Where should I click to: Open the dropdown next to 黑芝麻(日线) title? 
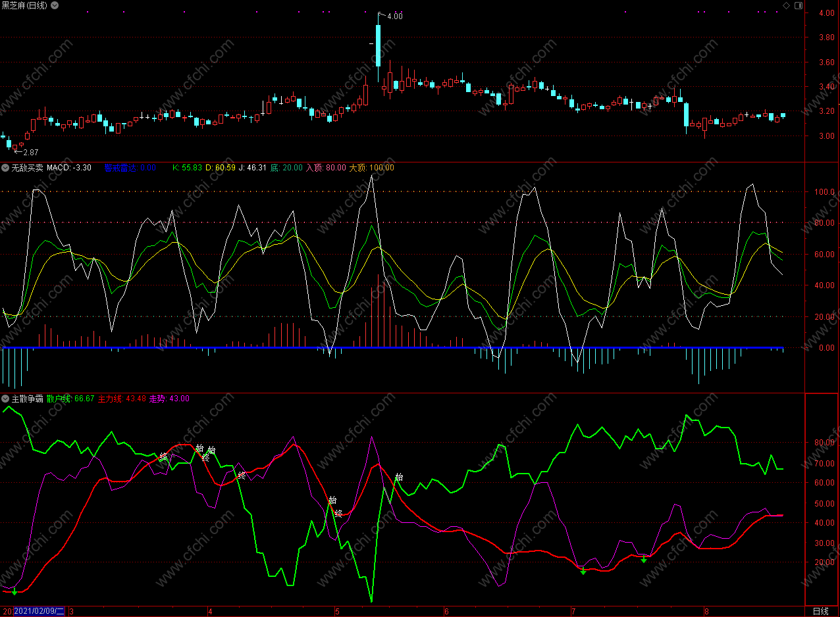(x=54, y=5)
